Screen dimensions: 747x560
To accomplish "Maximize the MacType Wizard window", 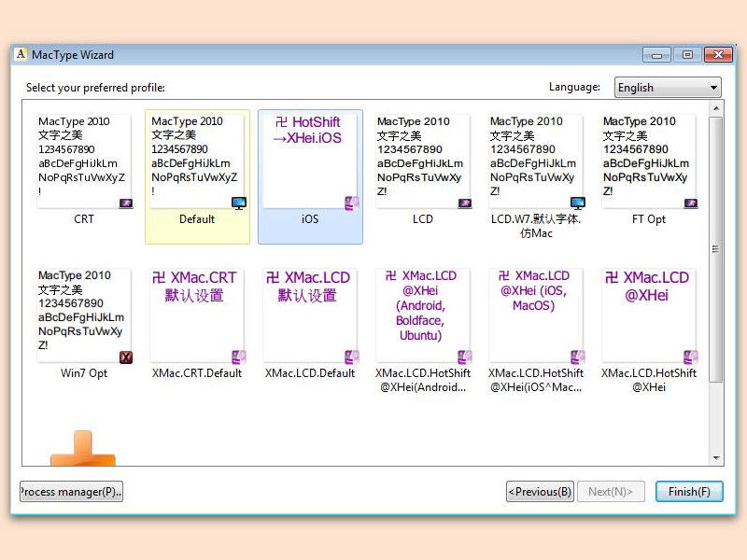I will coord(687,55).
